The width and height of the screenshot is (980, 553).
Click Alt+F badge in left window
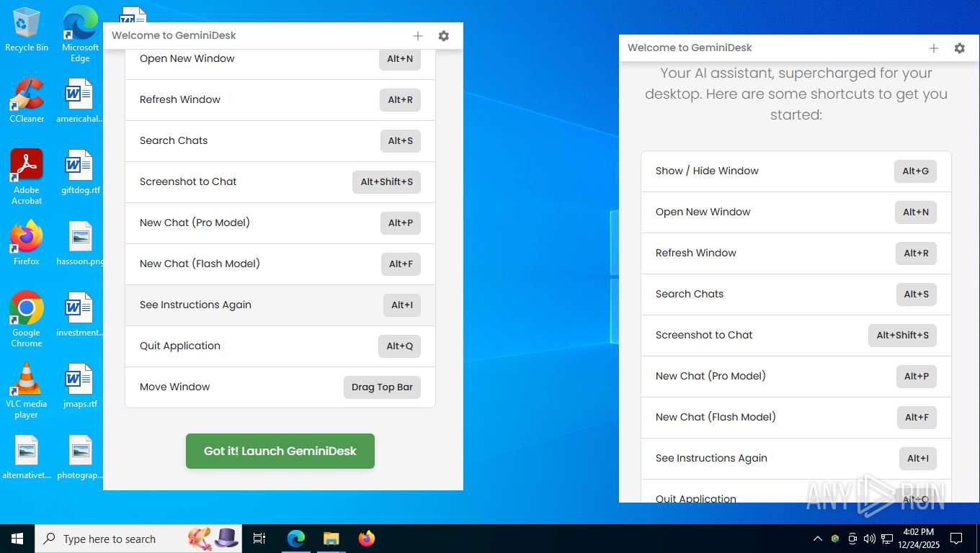click(x=401, y=264)
